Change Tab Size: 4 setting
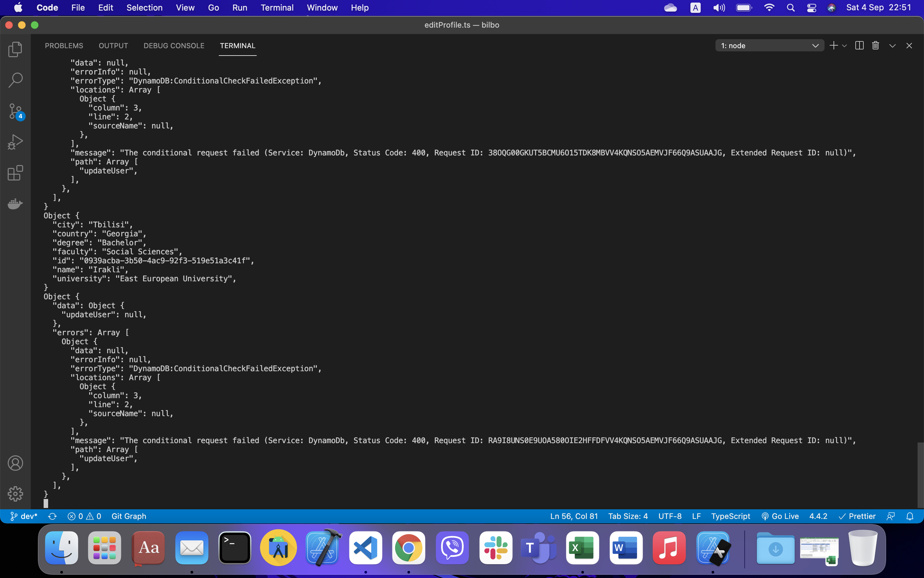This screenshot has height=578, width=924. click(628, 516)
